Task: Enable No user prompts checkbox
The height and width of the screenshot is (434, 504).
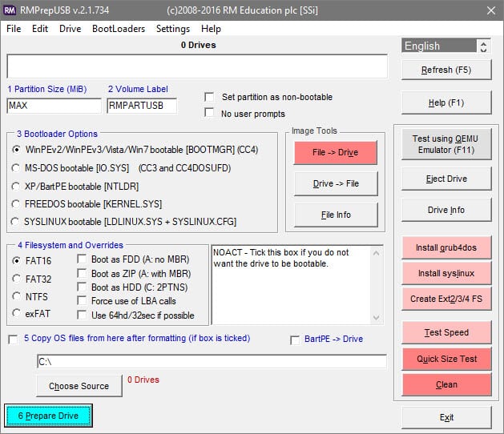Action: [x=209, y=113]
